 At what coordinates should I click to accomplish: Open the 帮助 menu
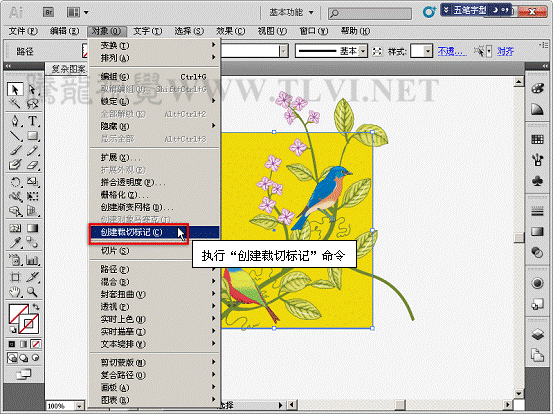point(355,31)
